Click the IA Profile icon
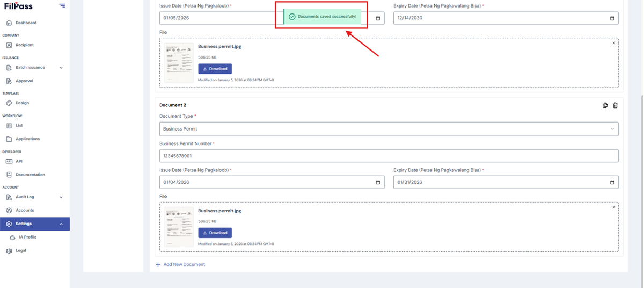The image size is (644, 288). (x=13, y=237)
